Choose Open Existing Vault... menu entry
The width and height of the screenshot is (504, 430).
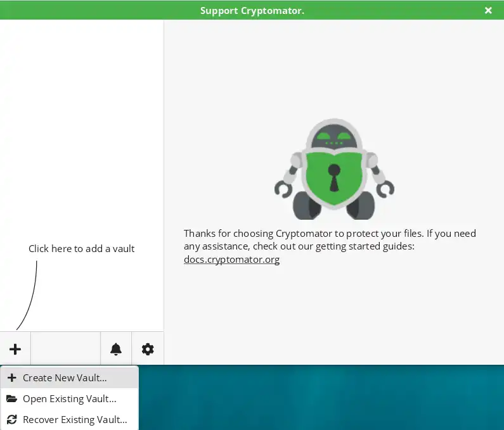point(70,398)
